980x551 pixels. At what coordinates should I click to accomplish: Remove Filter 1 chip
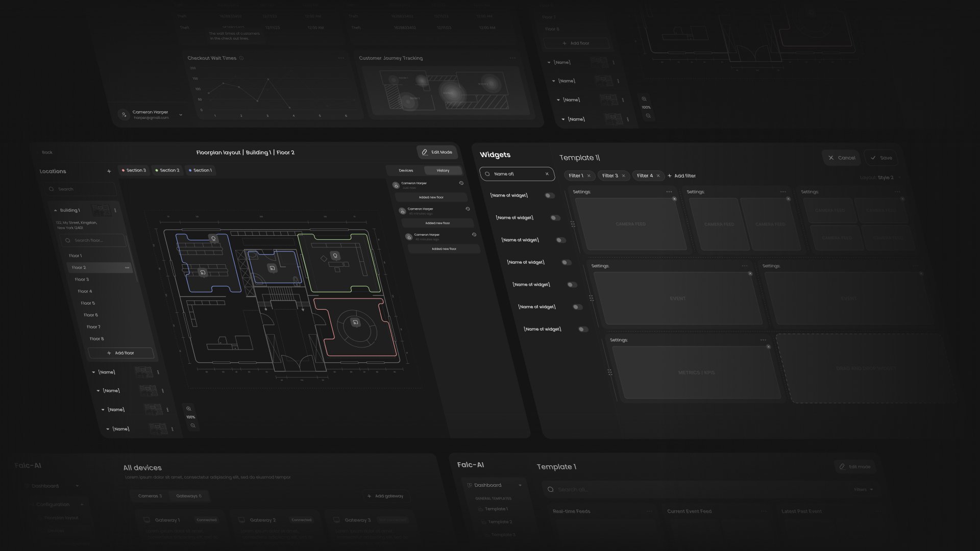pyautogui.click(x=589, y=176)
